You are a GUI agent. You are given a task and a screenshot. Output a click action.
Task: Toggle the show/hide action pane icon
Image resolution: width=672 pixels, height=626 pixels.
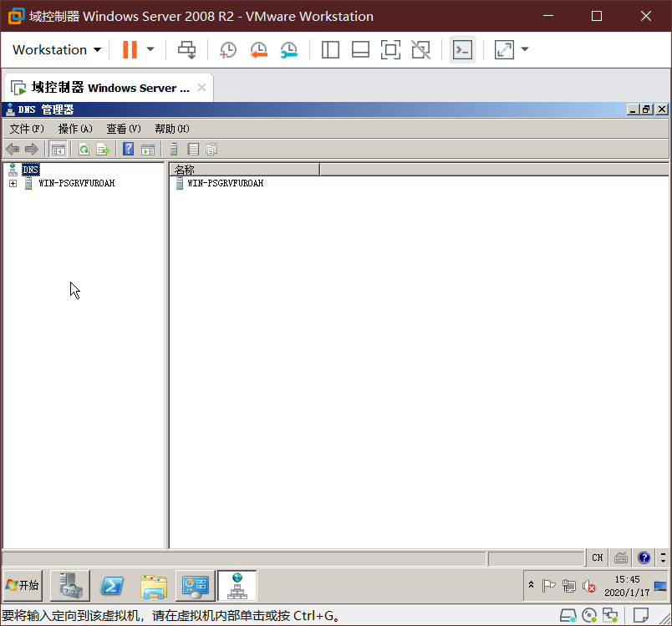coord(148,150)
